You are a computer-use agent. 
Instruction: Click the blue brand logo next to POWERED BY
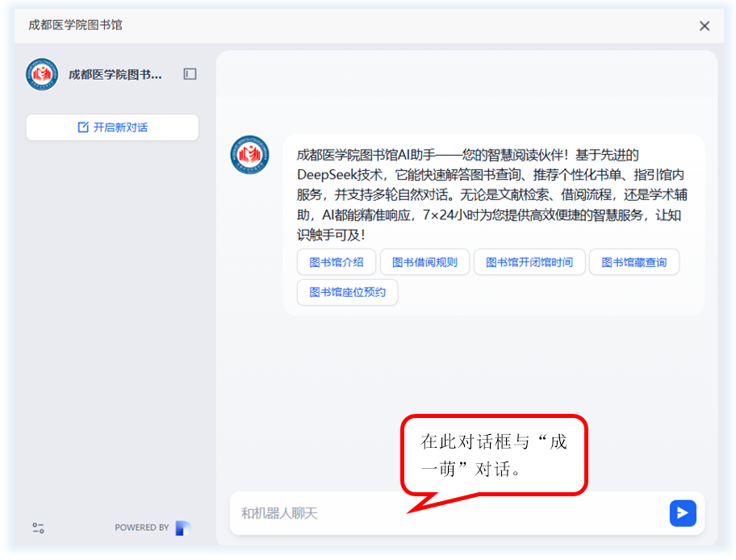[182, 528]
